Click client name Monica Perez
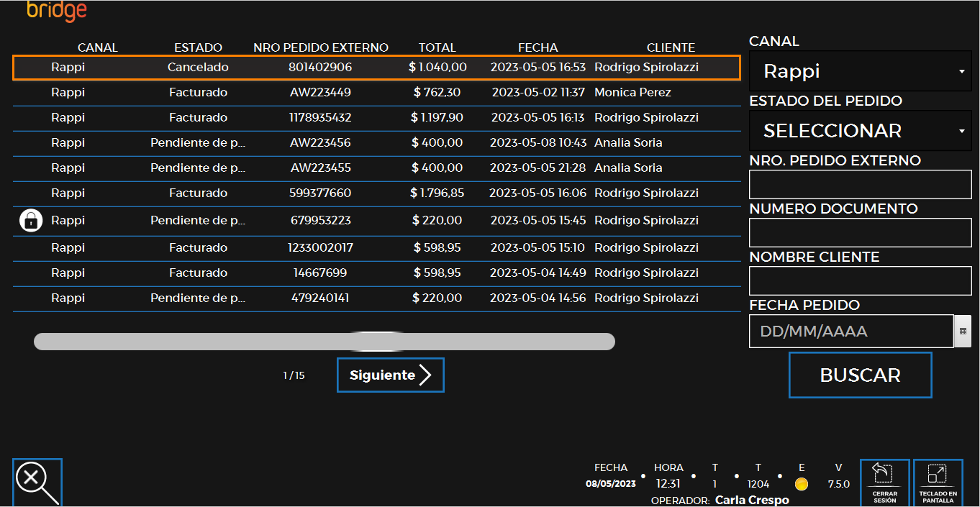980x507 pixels. [632, 92]
